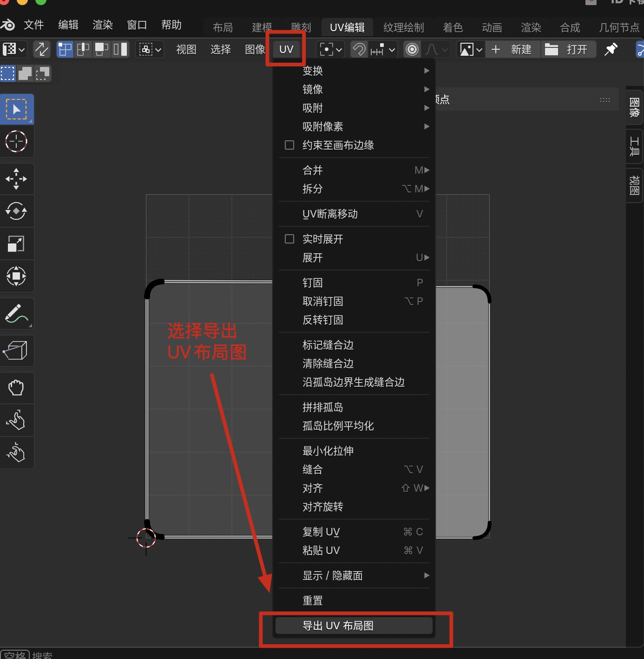Viewport: 644px width, 659px height.
Task: Click the 新建 image button
Action: pos(513,49)
